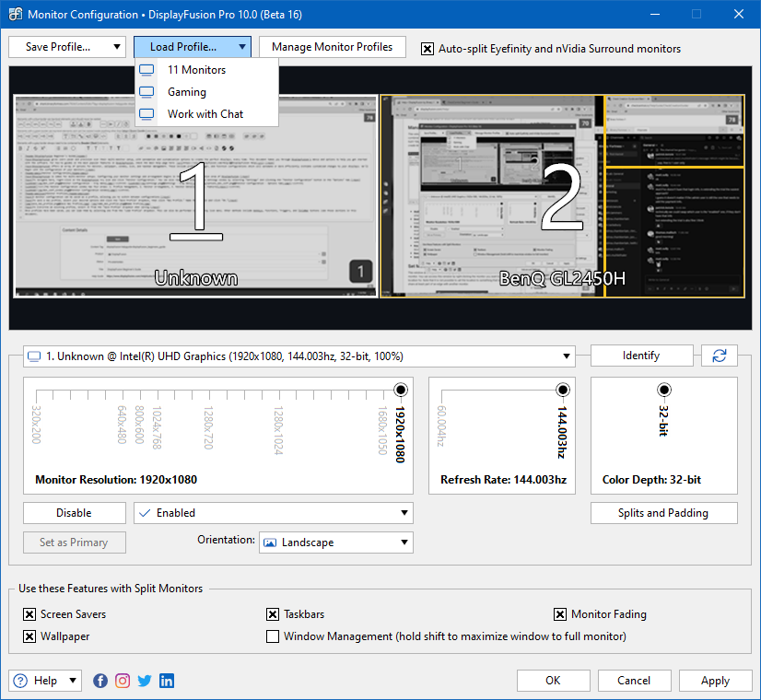Screen dimensions: 761x700
Task: Open the LinkedIn icon link
Action: pyautogui.click(x=167, y=681)
